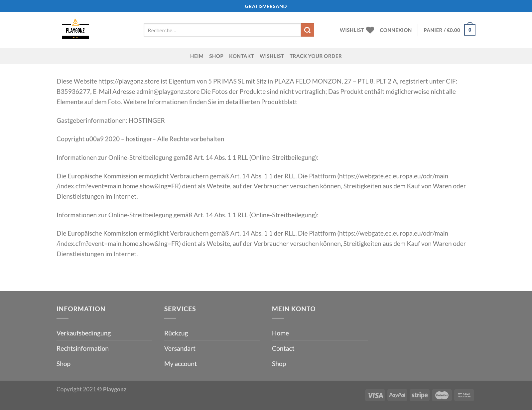Open TRACK YOUR ORDER menu item
This screenshot has height=410, width=532.
(316, 56)
